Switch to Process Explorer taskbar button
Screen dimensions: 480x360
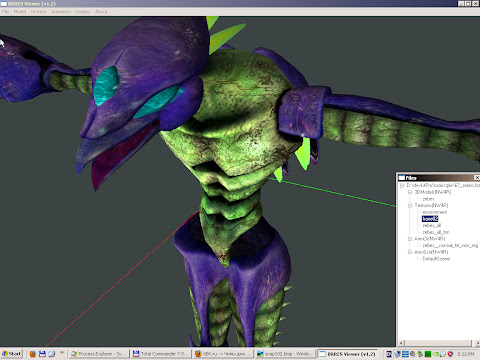[x=99, y=354]
